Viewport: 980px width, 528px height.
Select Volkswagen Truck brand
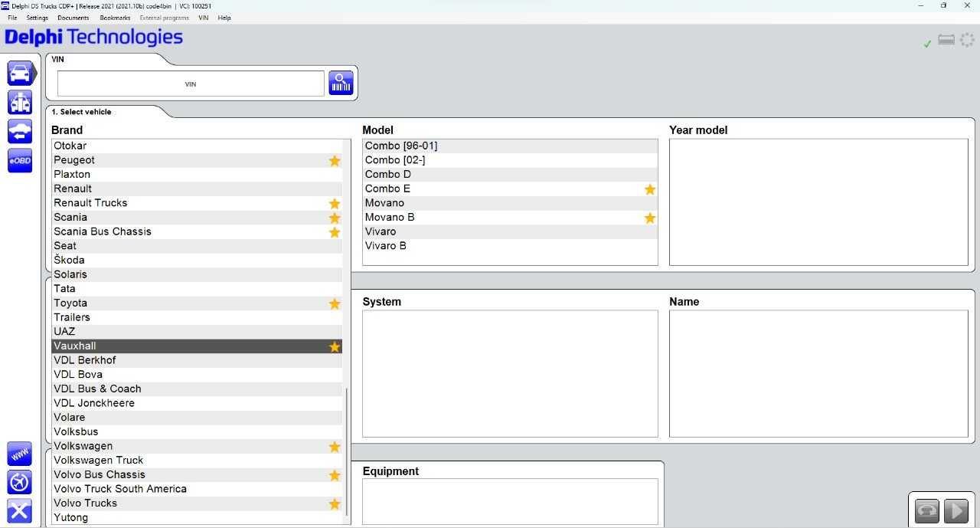(x=197, y=461)
